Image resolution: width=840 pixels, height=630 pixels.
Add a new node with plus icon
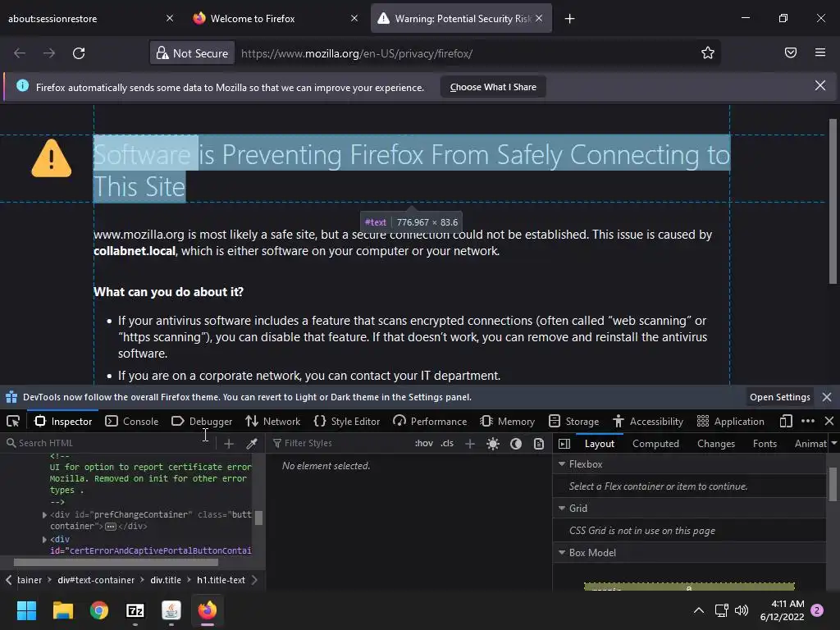[229, 444]
